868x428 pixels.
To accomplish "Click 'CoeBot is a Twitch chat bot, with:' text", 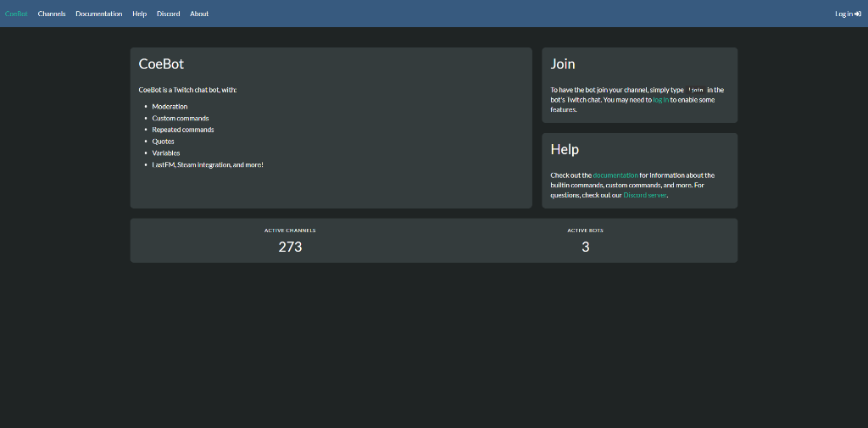I will point(187,90).
